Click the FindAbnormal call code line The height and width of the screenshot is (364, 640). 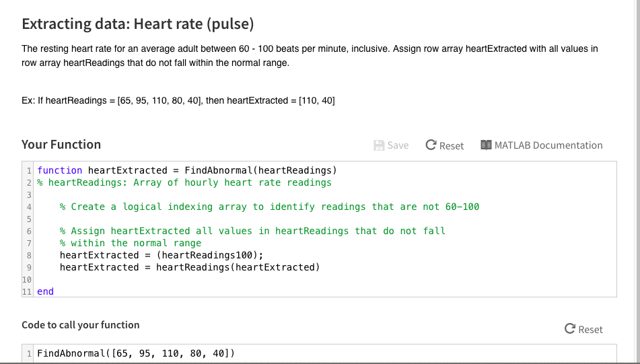(x=136, y=353)
